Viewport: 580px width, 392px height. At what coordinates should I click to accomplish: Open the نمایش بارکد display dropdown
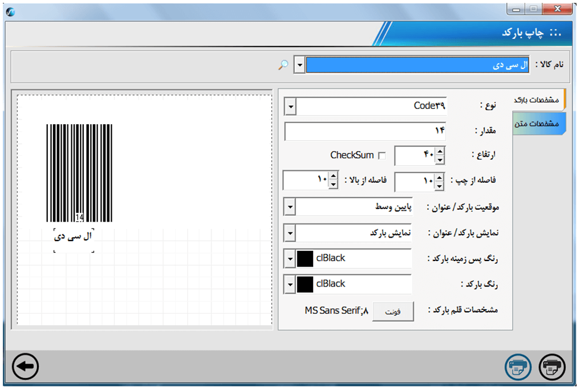pyautogui.click(x=290, y=233)
